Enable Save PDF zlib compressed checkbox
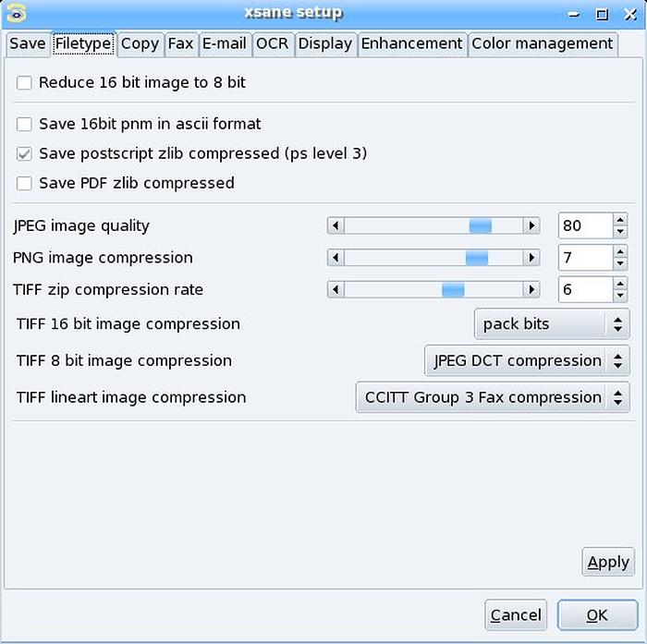647x644 pixels. (24, 183)
